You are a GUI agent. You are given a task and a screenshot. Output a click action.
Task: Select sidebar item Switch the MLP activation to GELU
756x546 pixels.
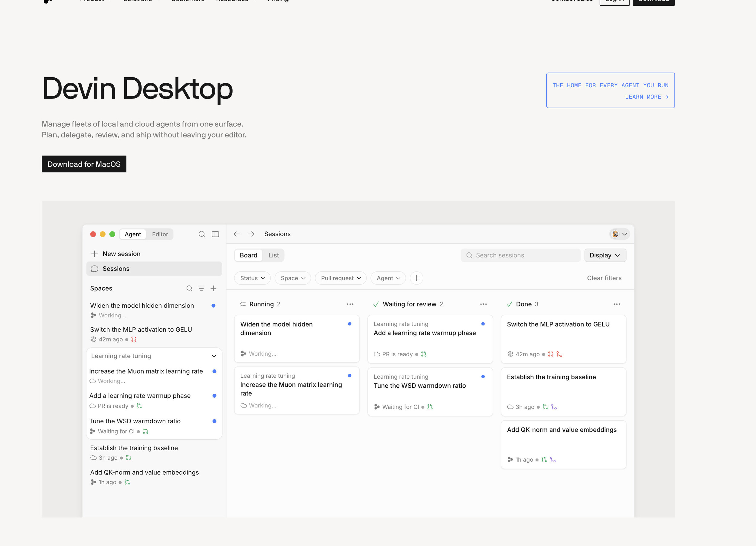(153, 334)
